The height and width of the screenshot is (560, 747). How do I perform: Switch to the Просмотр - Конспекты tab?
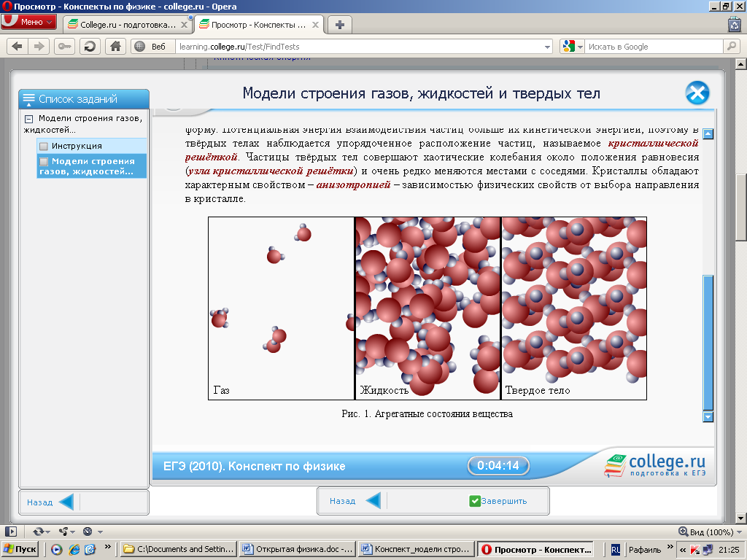point(259,25)
